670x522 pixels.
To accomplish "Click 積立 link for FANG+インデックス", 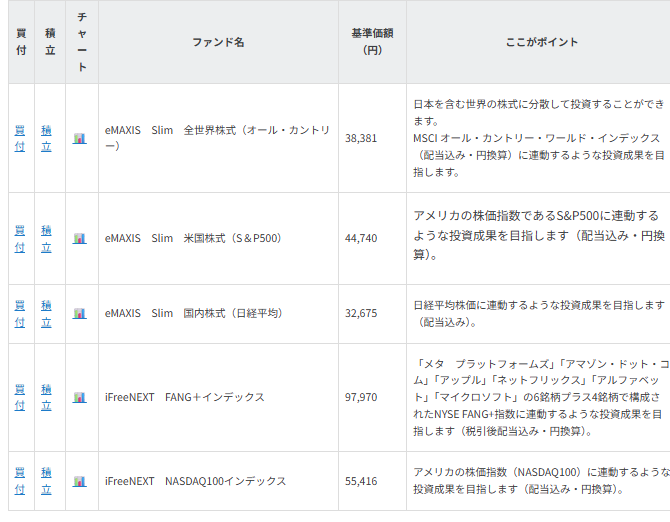I will coord(46,398).
